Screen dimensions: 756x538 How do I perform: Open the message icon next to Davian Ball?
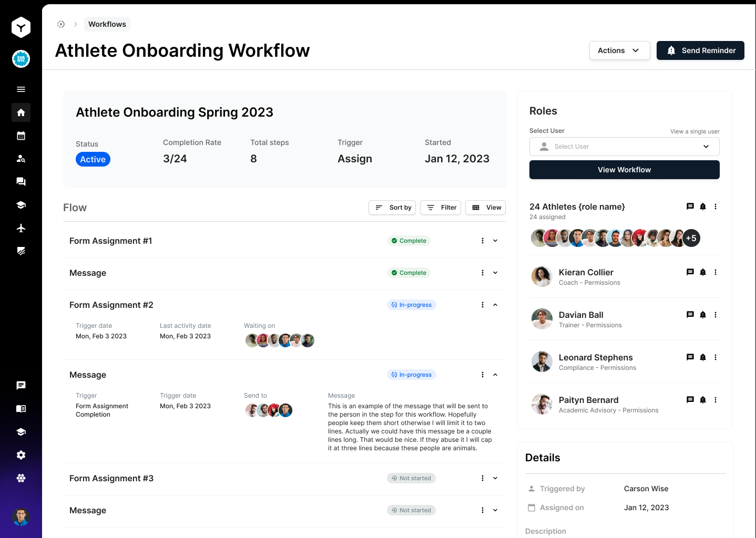pyautogui.click(x=690, y=315)
